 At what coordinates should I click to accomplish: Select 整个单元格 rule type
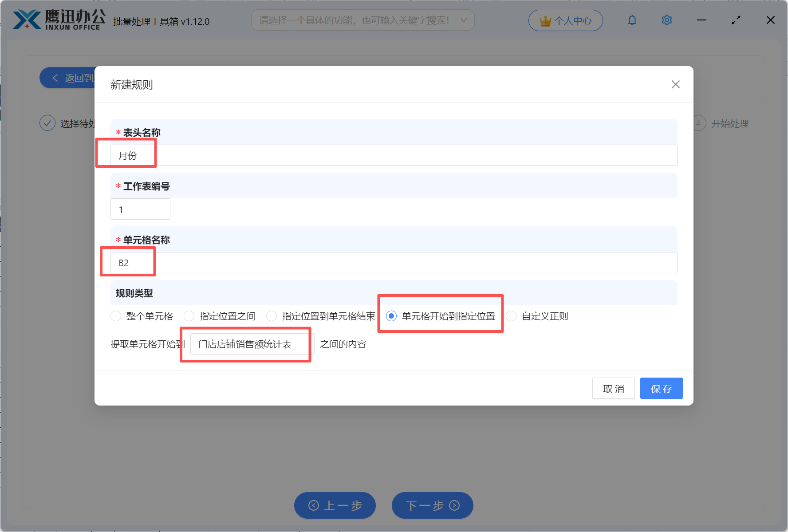[x=116, y=316]
